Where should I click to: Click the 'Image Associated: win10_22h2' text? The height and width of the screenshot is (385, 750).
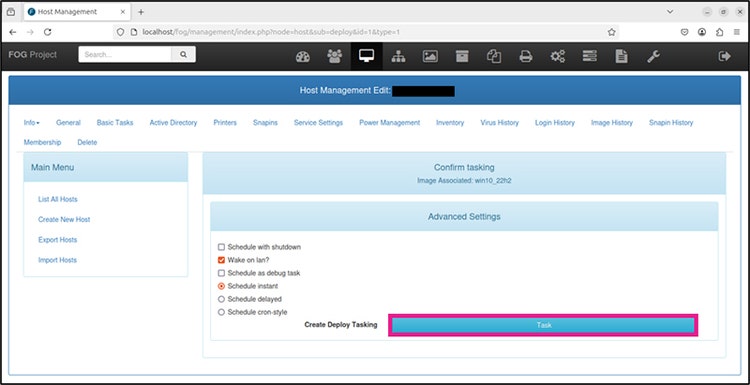(464, 181)
